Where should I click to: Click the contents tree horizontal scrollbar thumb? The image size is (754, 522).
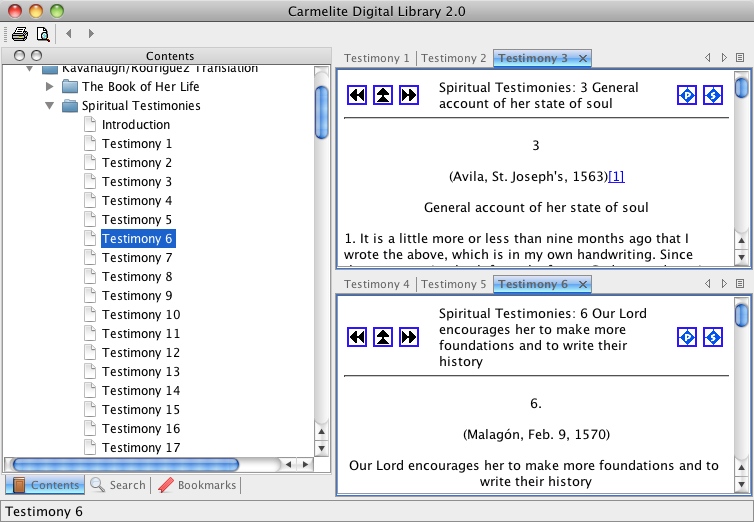pyautogui.click(x=124, y=464)
